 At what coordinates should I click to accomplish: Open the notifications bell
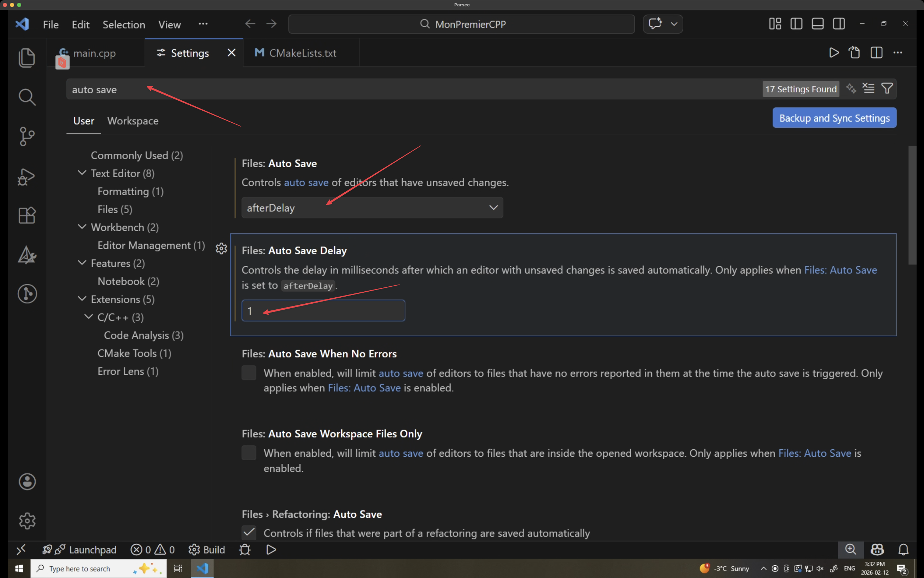point(903,550)
